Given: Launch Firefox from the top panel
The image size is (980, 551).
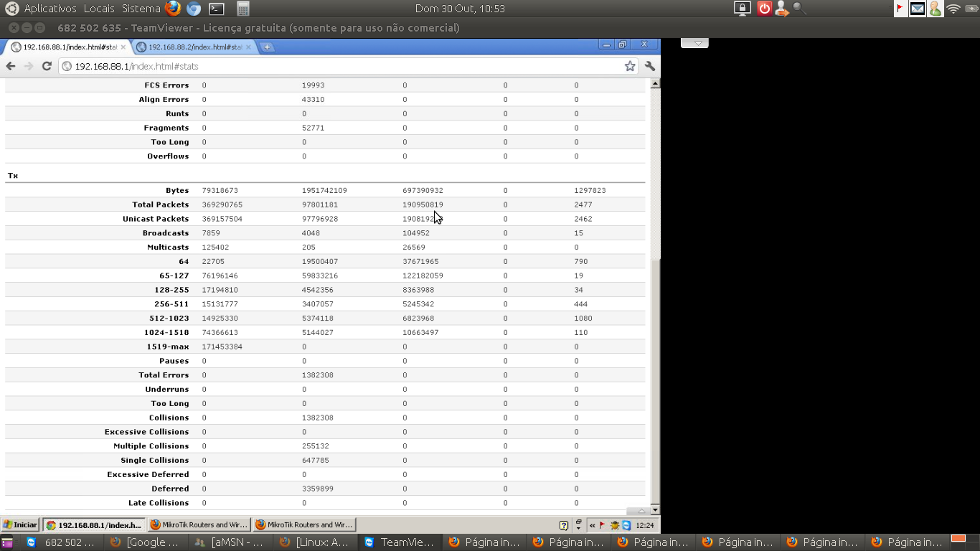Looking at the screenshot, I should point(173,9).
